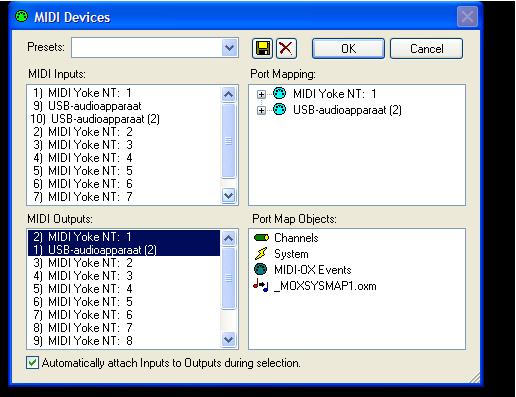Select input "10) USB-audioapparaat (2)"

(x=124, y=119)
